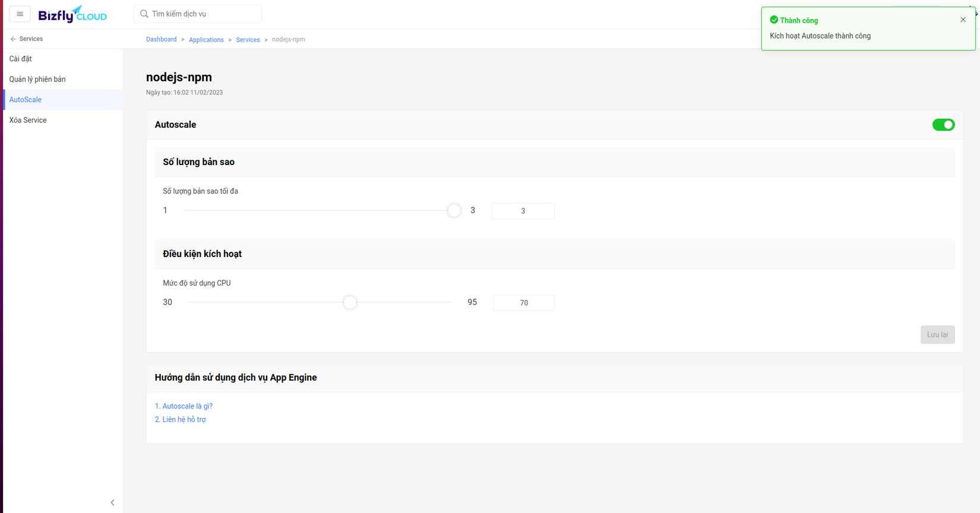The width and height of the screenshot is (980, 513).
Task: Go to Applications in the breadcrumb
Action: pyautogui.click(x=206, y=40)
